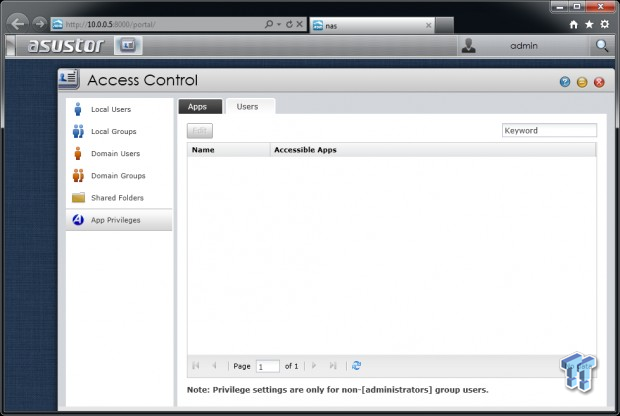The image size is (620, 416).
Task: Go to first page in pager
Action: point(196,365)
